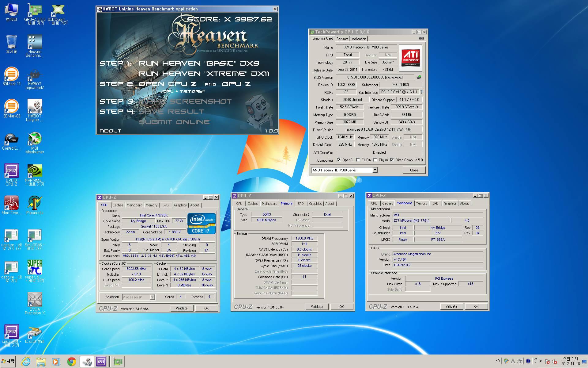The image size is (588, 368).
Task: Switch to Validation tab in GPU-Z
Action: (359, 39)
